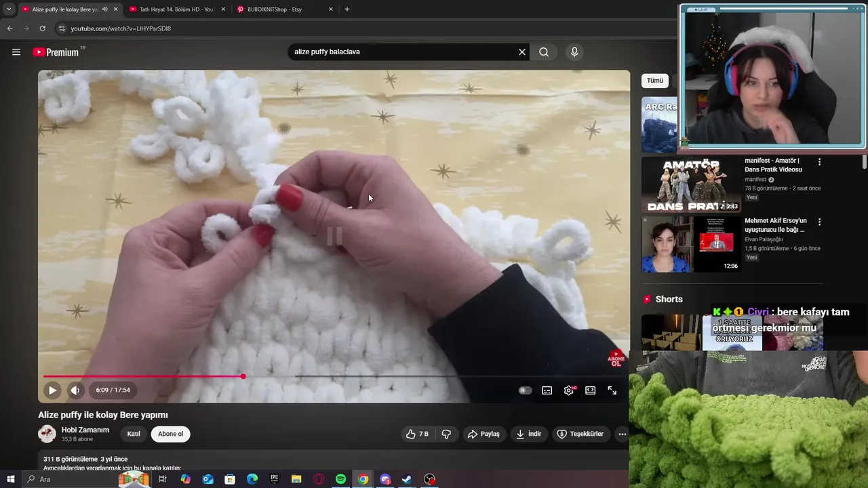This screenshot has height=488, width=868.
Task: Close the BUBOIKNITShop Etsy tab
Action: [331, 9]
